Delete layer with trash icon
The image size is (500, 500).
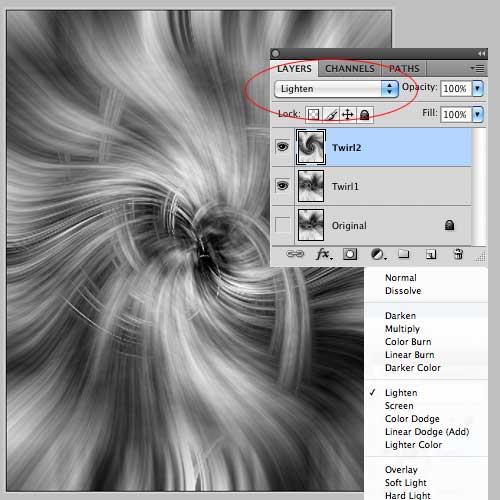click(458, 254)
